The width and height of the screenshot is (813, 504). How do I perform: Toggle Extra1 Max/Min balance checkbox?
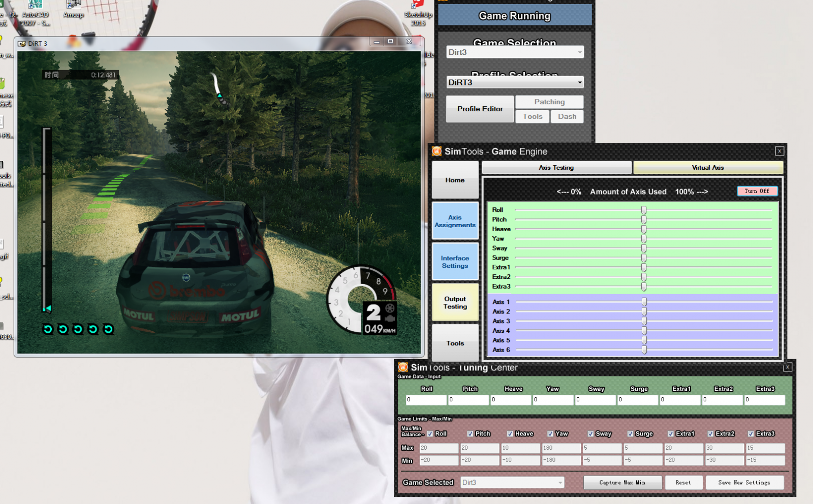(671, 434)
